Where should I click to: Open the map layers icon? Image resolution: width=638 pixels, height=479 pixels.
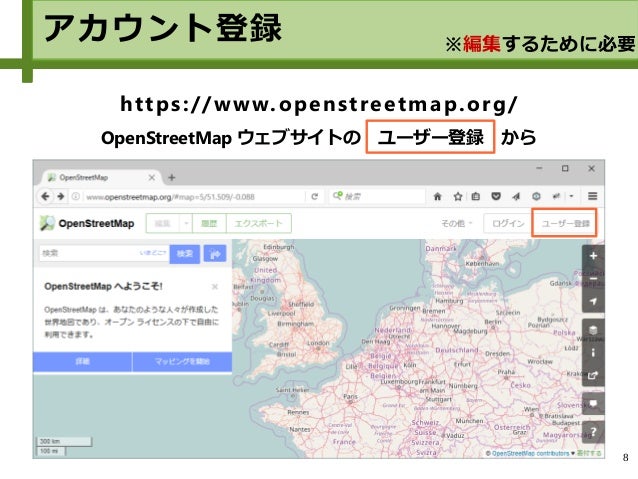(593, 330)
